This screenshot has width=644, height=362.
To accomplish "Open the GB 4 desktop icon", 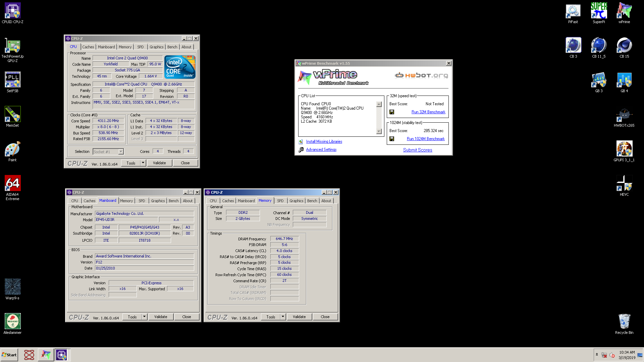I will coord(624,82).
